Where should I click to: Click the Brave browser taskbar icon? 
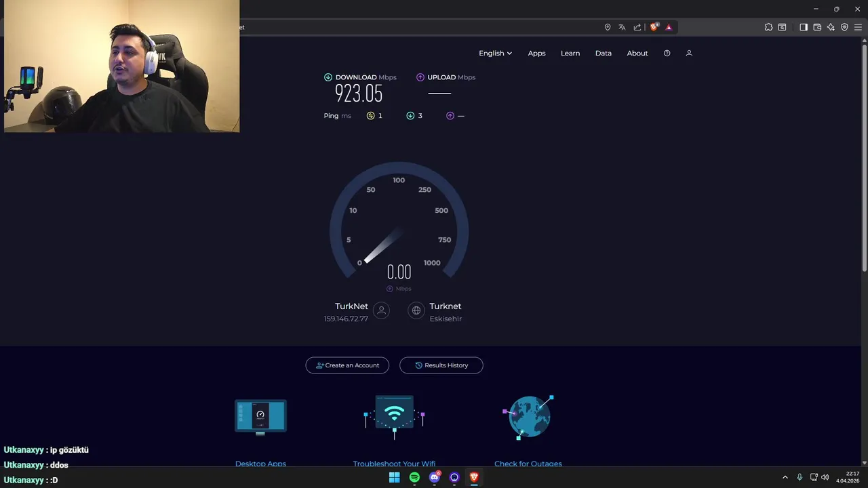click(x=474, y=477)
